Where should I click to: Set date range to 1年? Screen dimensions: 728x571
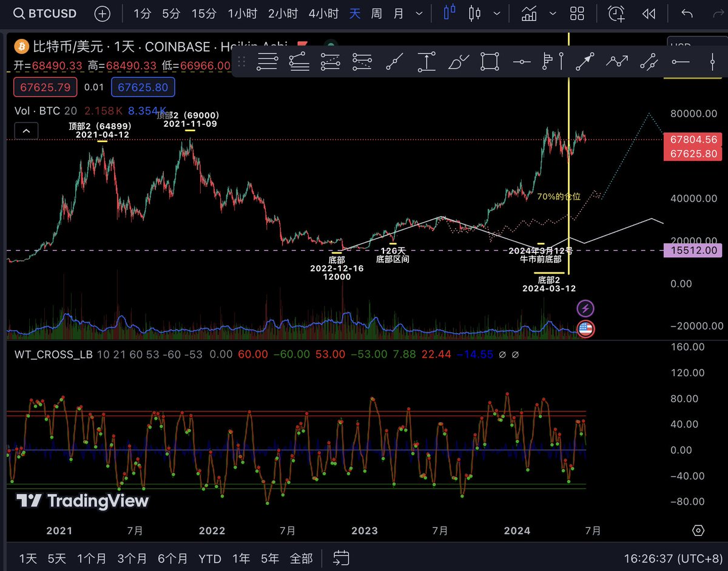pos(241,558)
